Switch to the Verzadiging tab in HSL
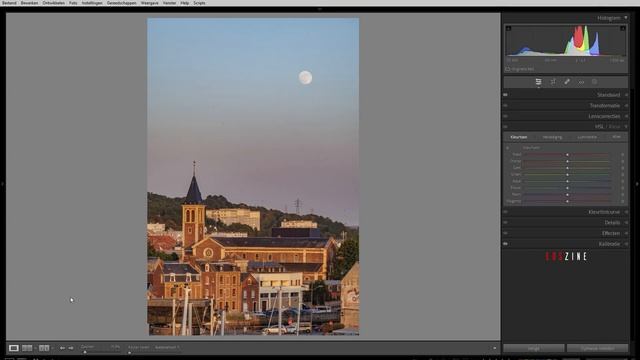The image size is (640, 360). (x=552, y=137)
